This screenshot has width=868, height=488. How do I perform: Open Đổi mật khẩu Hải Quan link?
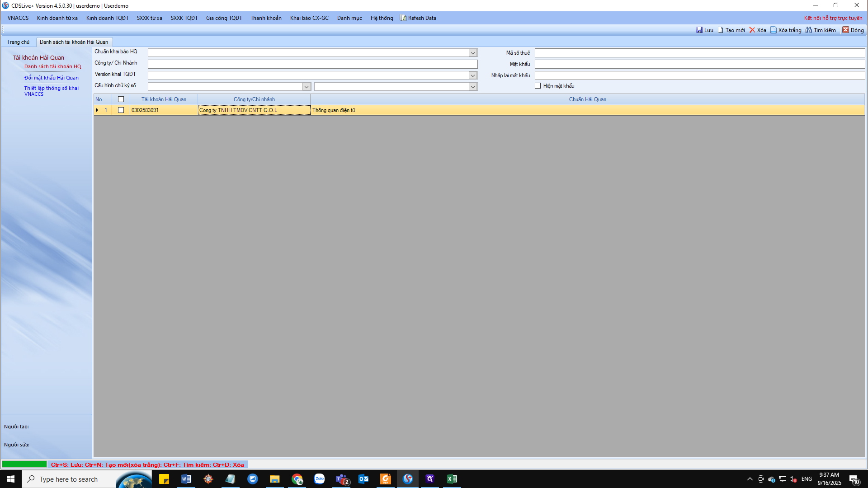[x=52, y=78]
